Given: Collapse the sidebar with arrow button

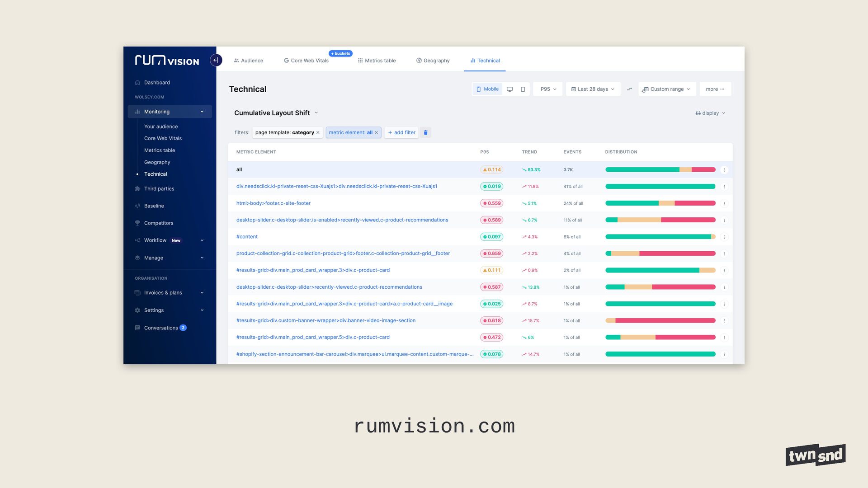Looking at the screenshot, I should pos(216,60).
